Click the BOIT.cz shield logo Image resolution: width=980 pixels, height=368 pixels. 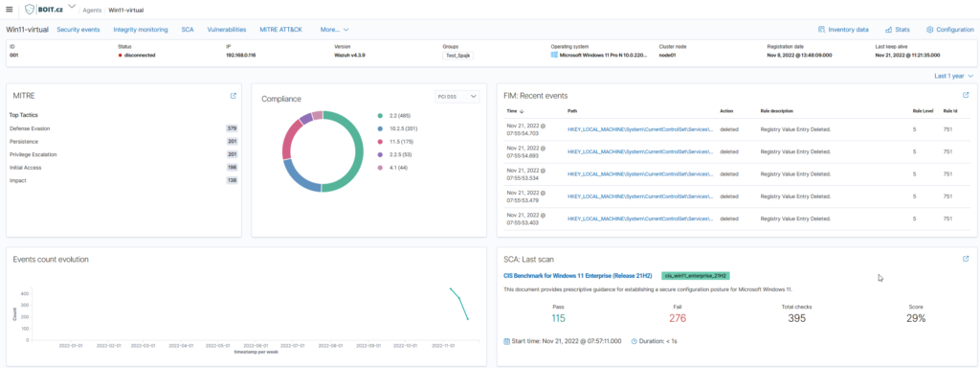[31, 10]
